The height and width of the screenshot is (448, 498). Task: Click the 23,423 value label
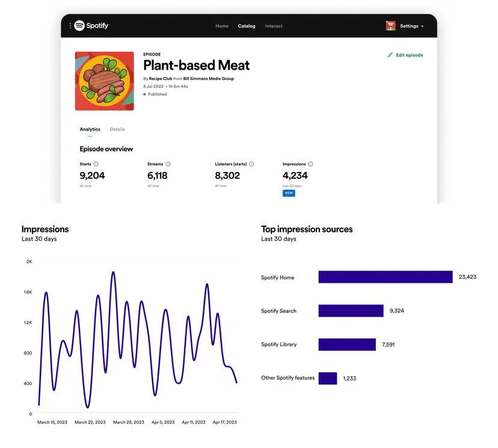point(467,277)
